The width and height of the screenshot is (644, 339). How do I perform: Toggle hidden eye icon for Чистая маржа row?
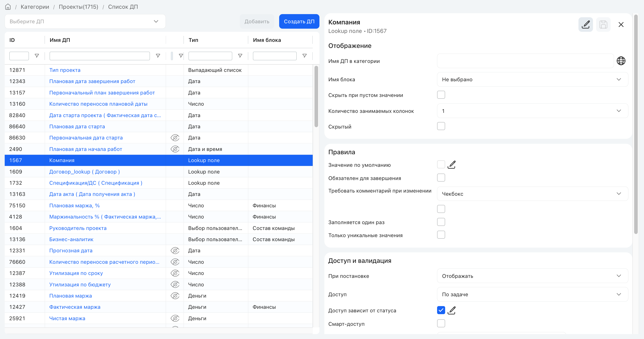click(x=175, y=318)
